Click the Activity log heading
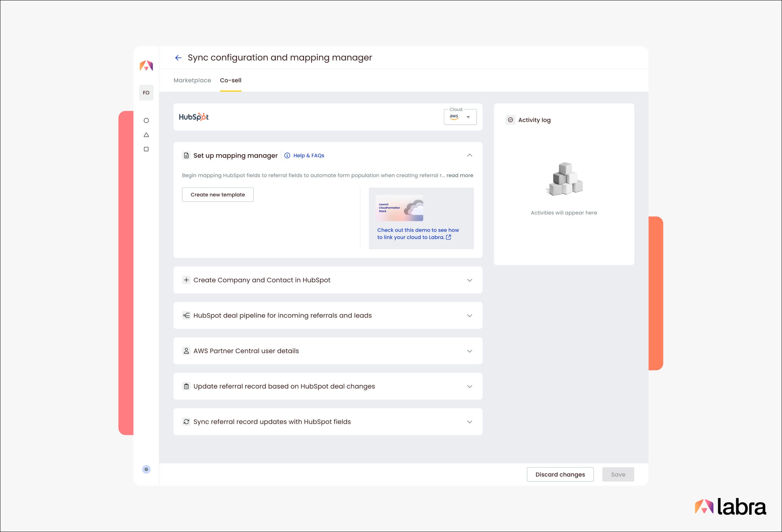The height and width of the screenshot is (532, 782). click(534, 120)
